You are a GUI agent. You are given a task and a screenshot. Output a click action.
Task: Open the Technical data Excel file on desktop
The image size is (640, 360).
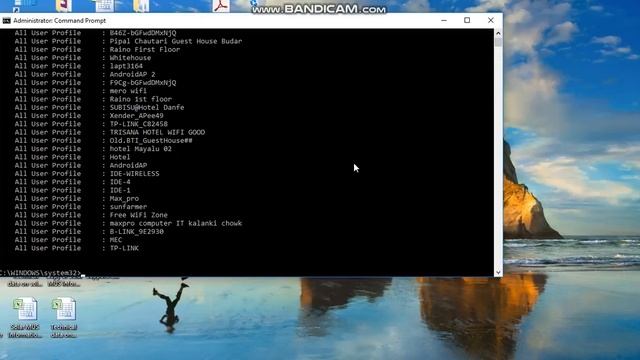64,318
